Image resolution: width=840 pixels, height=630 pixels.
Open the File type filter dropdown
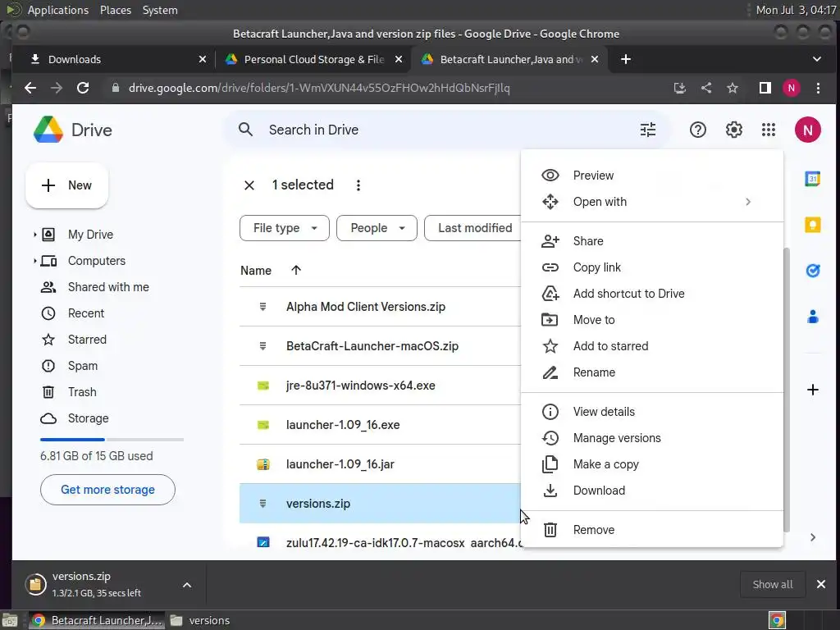pos(285,228)
